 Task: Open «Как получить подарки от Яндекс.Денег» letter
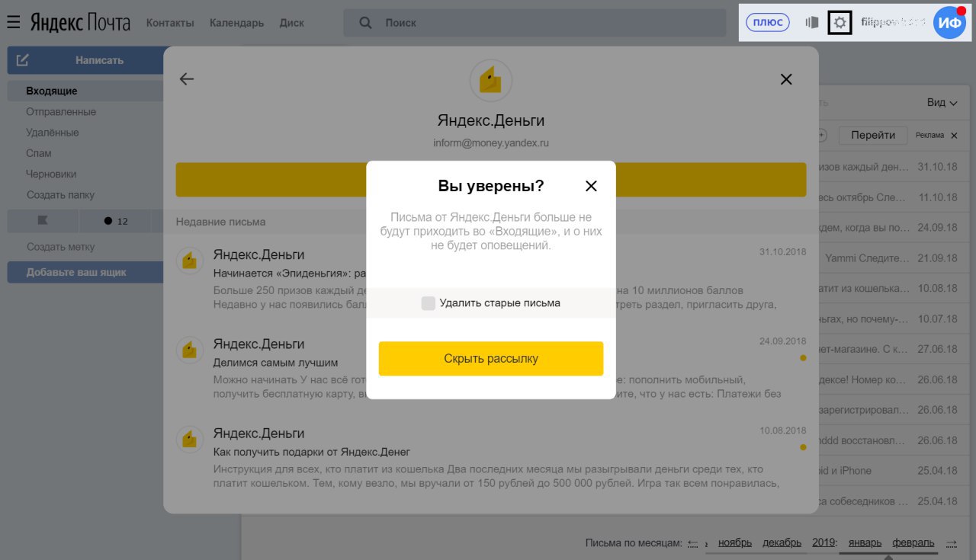[491, 456]
